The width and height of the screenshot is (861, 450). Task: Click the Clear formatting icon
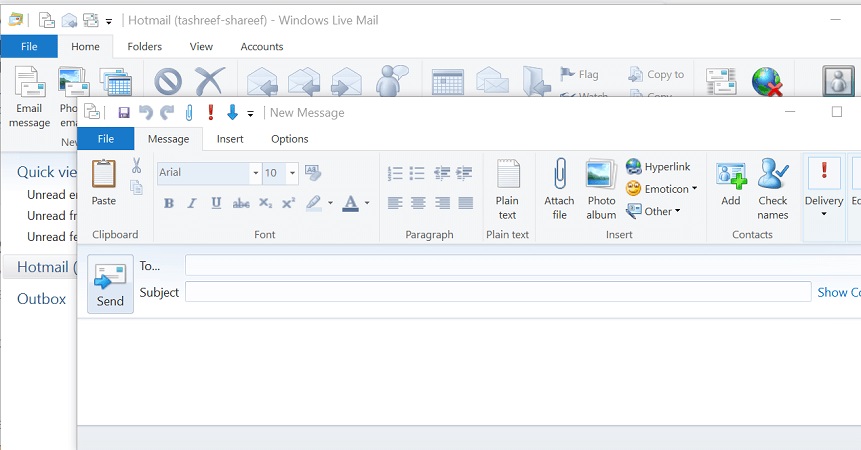(312, 172)
